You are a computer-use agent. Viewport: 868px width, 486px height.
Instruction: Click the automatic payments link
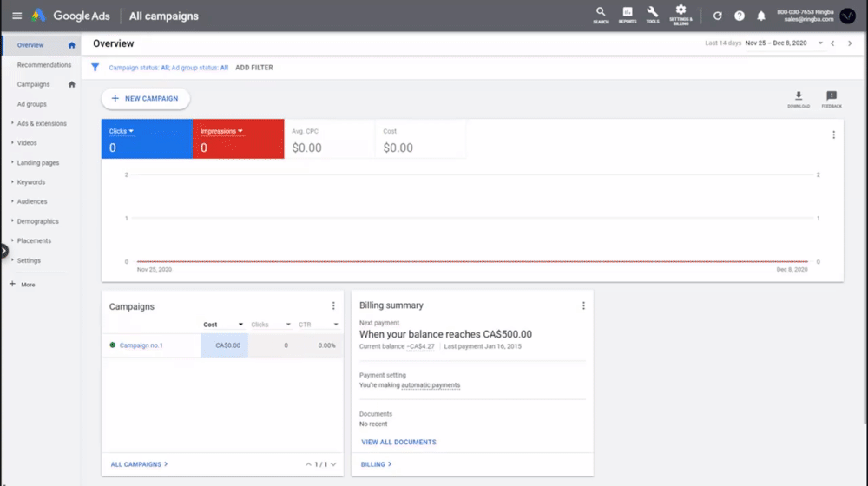pyautogui.click(x=431, y=385)
